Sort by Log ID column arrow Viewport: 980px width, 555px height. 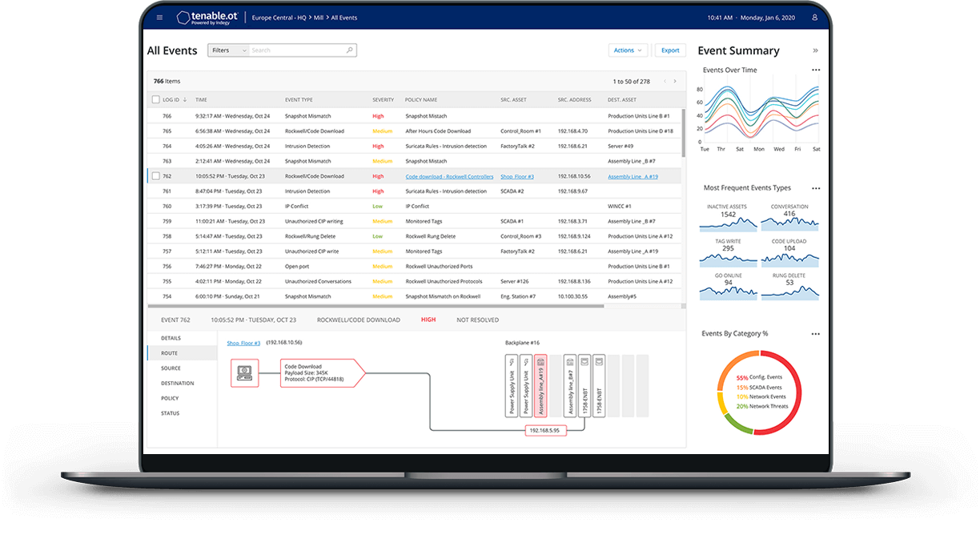185,100
